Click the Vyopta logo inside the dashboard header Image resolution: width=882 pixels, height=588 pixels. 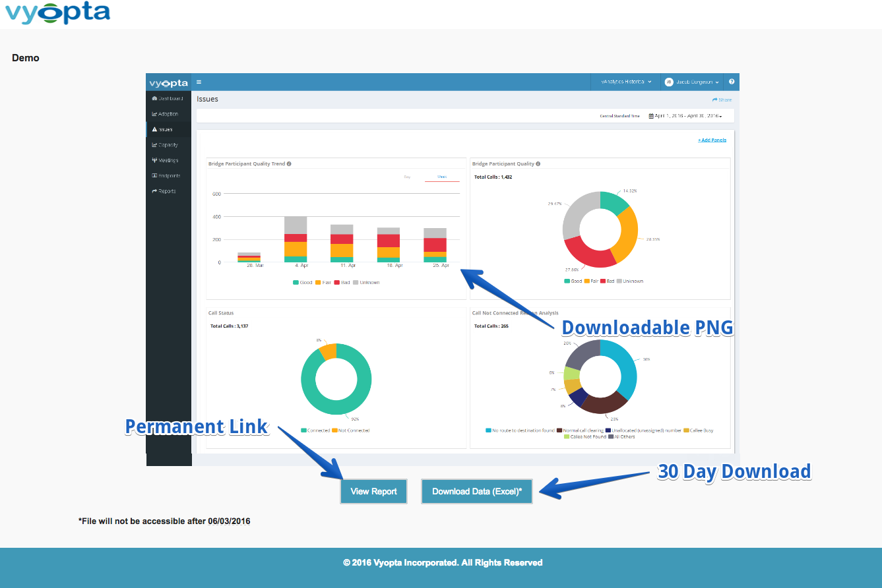coord(168,82)
